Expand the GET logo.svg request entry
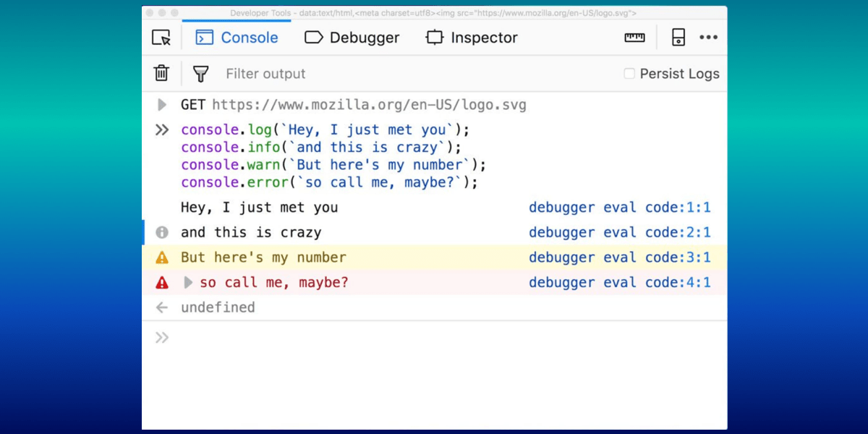Image resolution: width=868 pixels, height=434 pixels. [x=162, y=104]
